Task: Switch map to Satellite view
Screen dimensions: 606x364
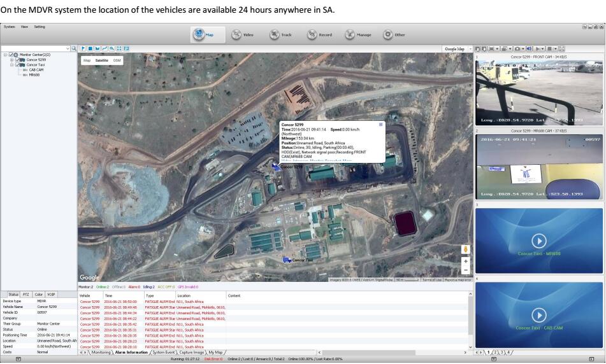Action: pyautogui.click(x=102, y=60)
